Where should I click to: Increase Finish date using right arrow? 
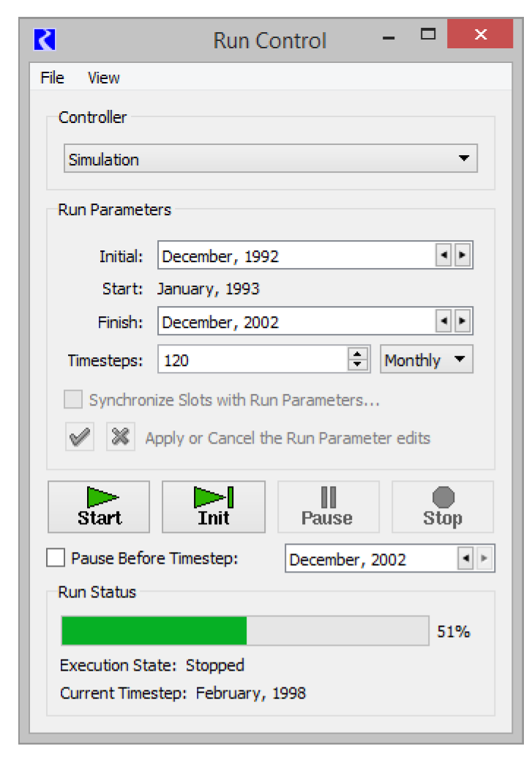coord(462,321)
